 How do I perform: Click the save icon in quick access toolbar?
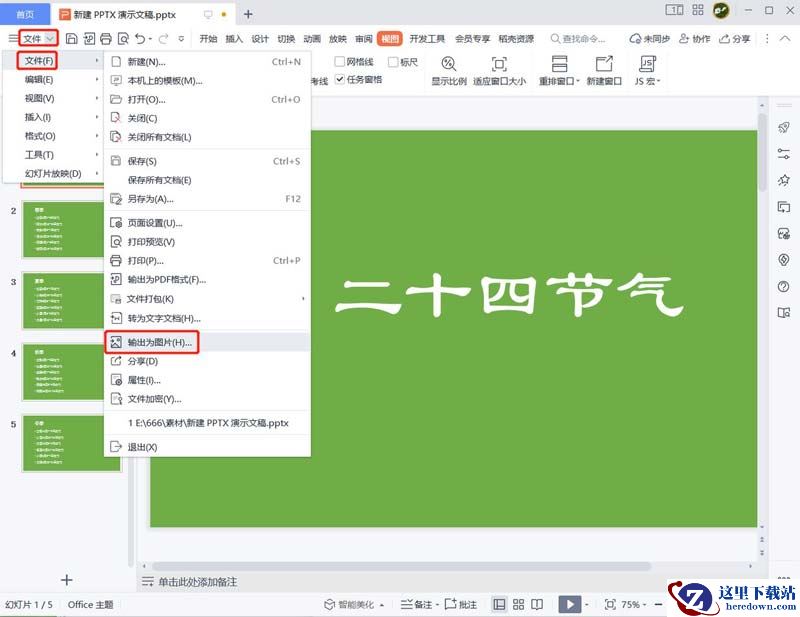coord(71,39)
